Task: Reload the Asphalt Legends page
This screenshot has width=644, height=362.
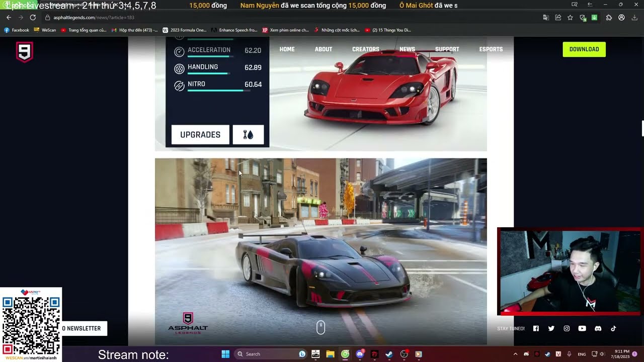Action: click(33, 18)
